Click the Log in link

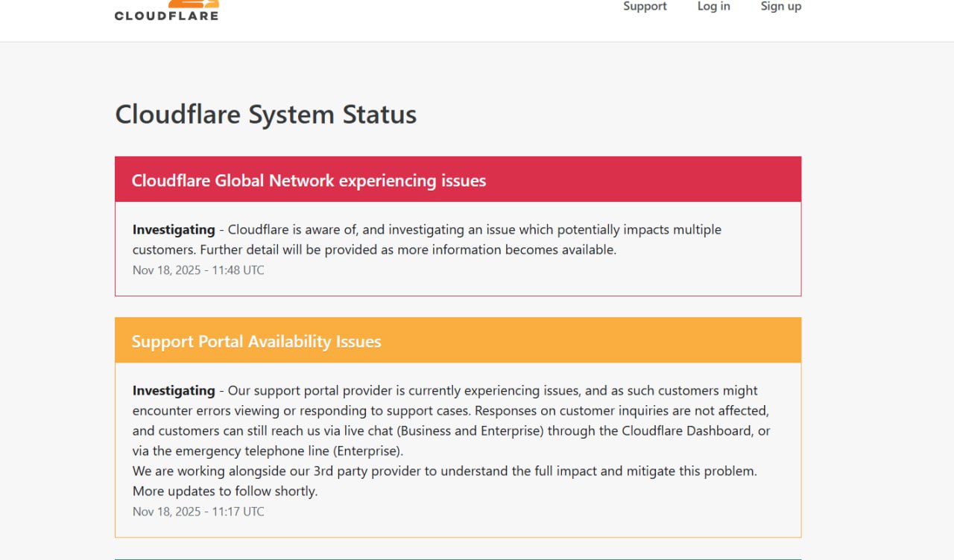713,7
